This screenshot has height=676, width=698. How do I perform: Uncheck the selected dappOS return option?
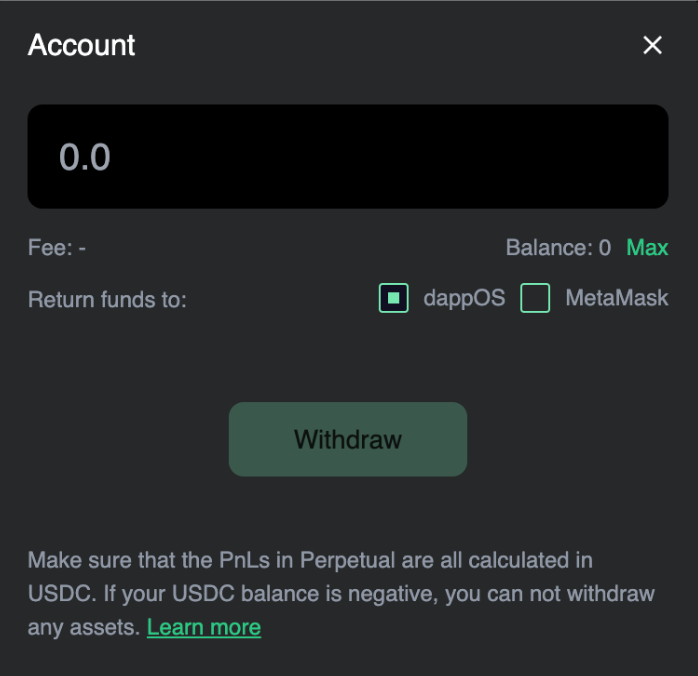click(394, 298)
